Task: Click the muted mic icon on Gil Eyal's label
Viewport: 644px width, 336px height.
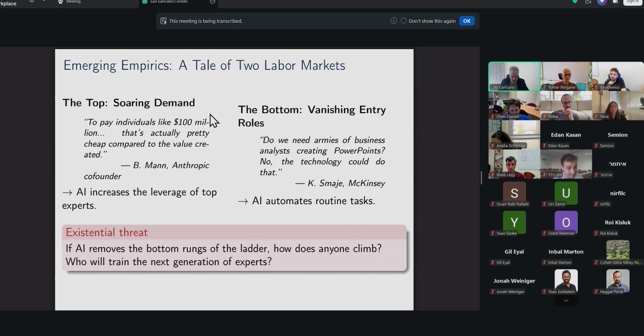Action: point(493,263)
